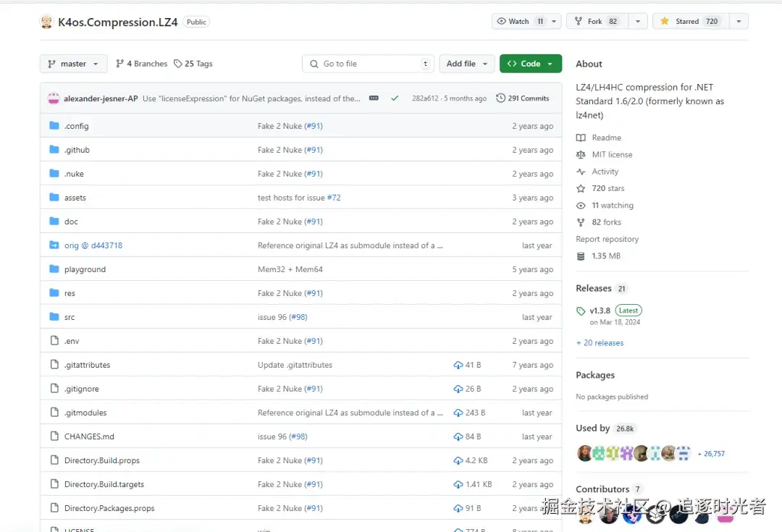
Task: Open the Directory.Build.props file
Action: click(102, 460)
